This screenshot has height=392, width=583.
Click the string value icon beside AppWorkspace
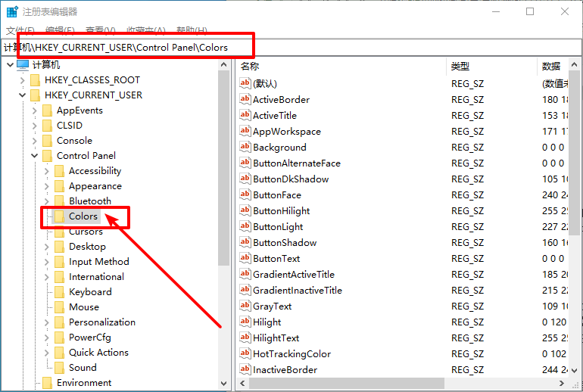(245, 131)
